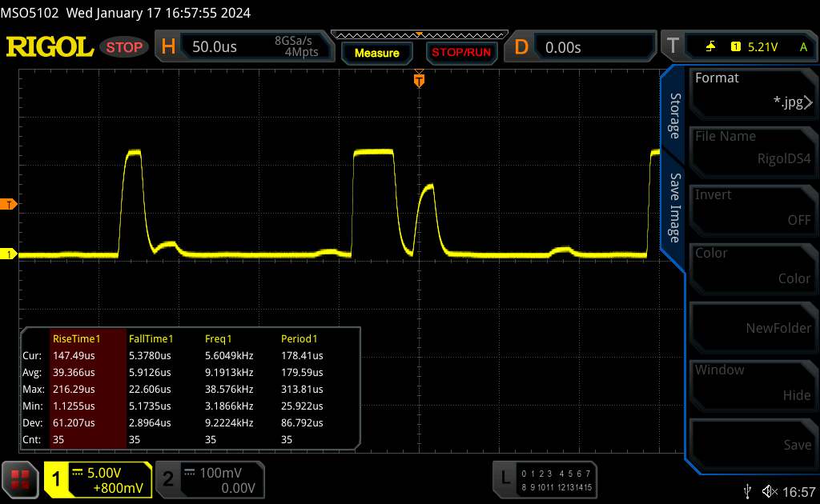The width and height of the screenshot is (820, 504).
Task: Click the 16:57 clock display
Action: [798, 492]
